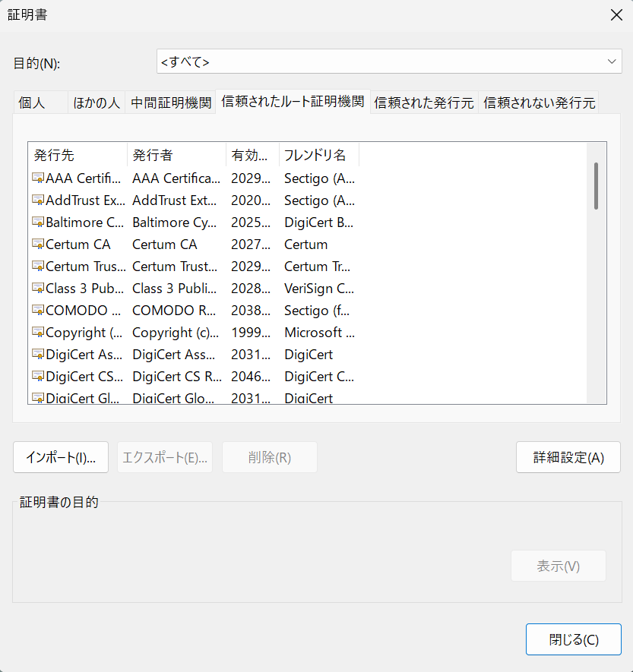Click the certificate list vertical scrollbar thumb

[x=596, y=186]
